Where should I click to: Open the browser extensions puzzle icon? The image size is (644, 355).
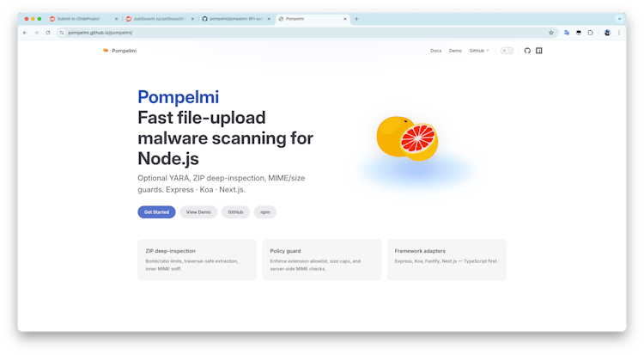[x=590, y=33]
